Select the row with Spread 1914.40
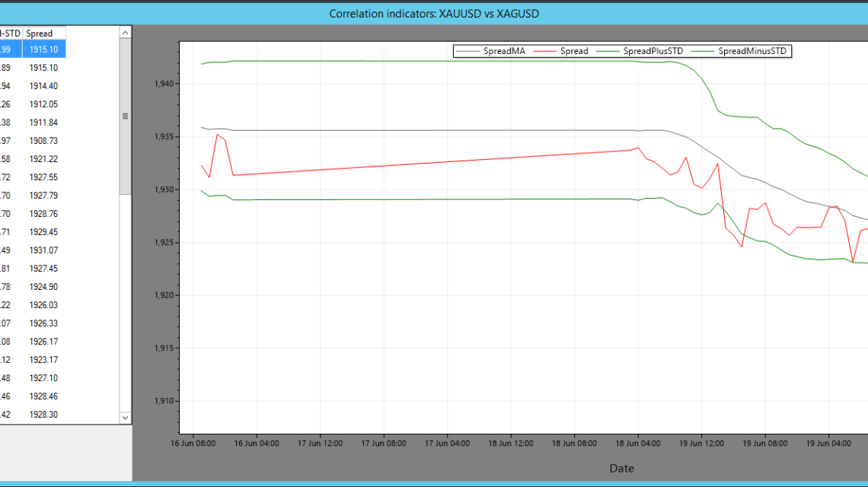The height and width of the screenshot is (487, 868). coord(43,86)
